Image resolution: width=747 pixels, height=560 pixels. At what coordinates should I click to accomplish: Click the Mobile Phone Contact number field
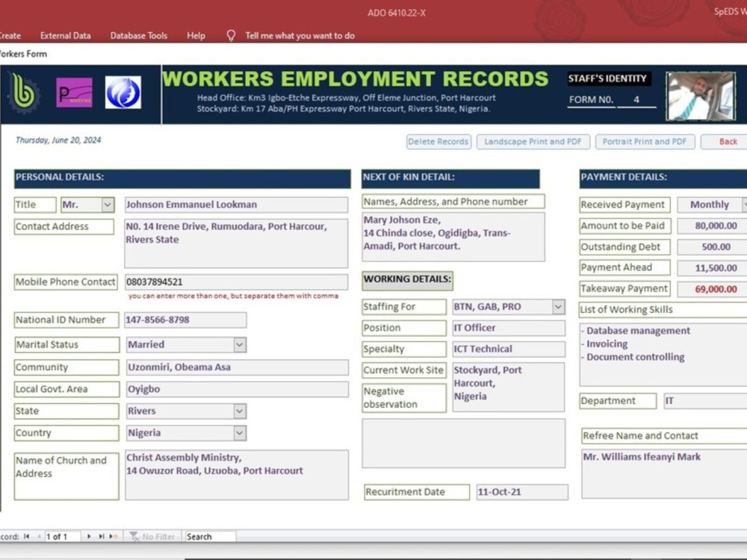click(236, 282)
